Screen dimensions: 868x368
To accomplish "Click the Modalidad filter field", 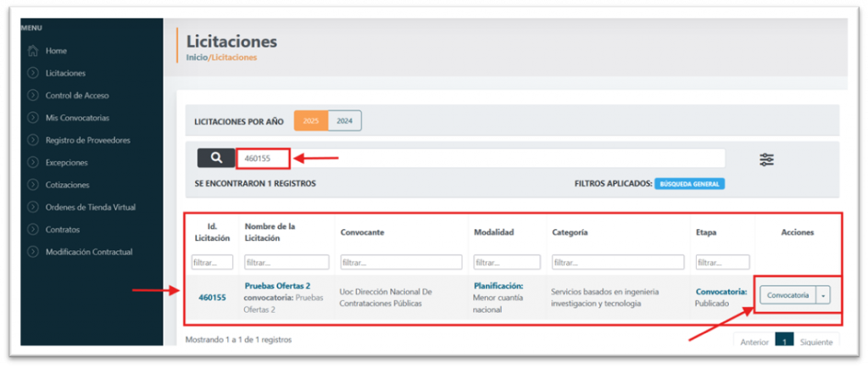I will coord(507,262).
